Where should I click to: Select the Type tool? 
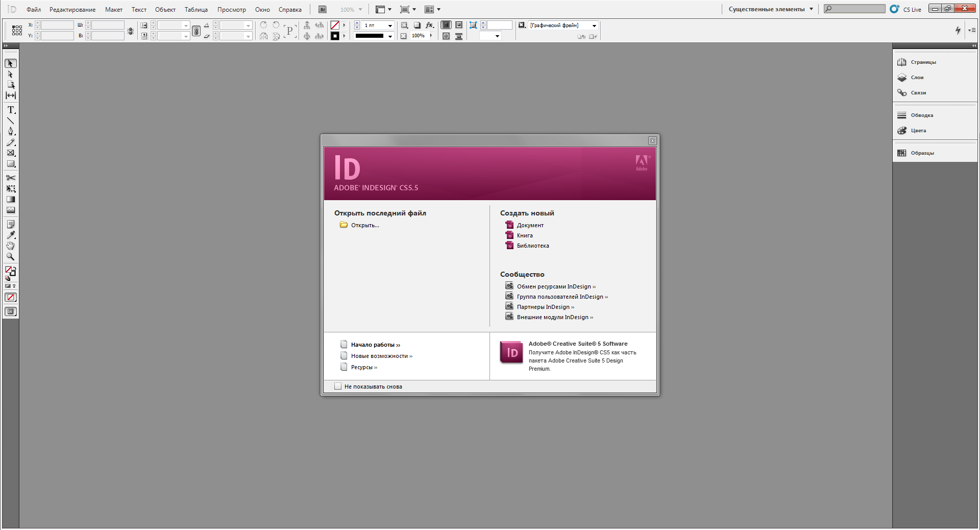point(11,110)
